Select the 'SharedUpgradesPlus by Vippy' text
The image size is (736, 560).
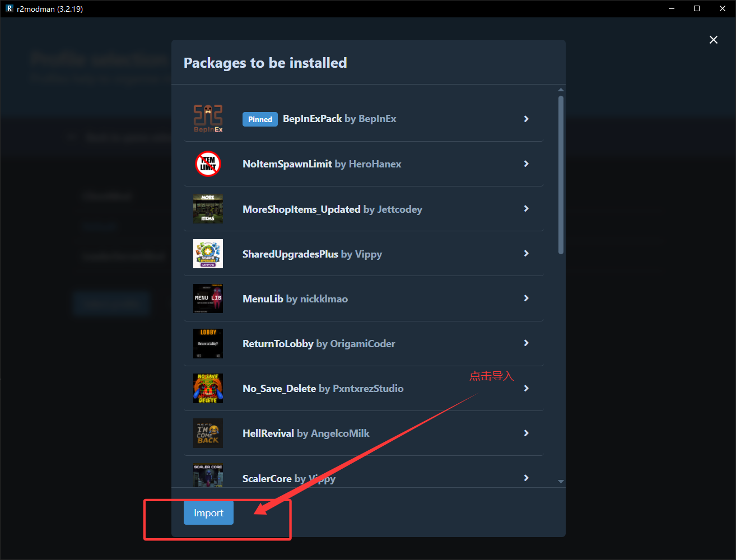click(312, 254)
